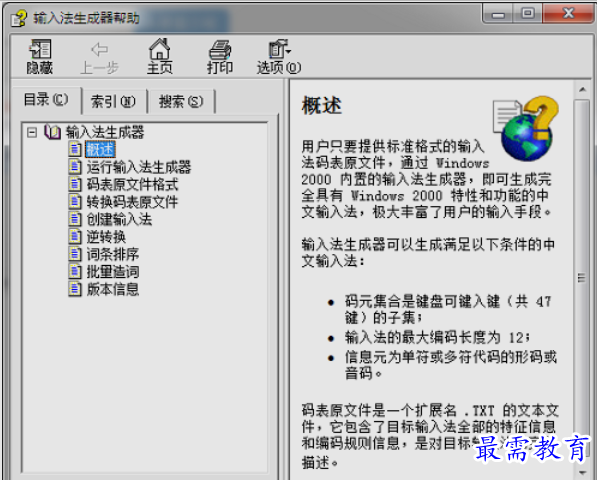Go to 主页 (Home) via house icon
Viewport: 597px width, 480px height.
pyautogui.click(x=160, y=49)
